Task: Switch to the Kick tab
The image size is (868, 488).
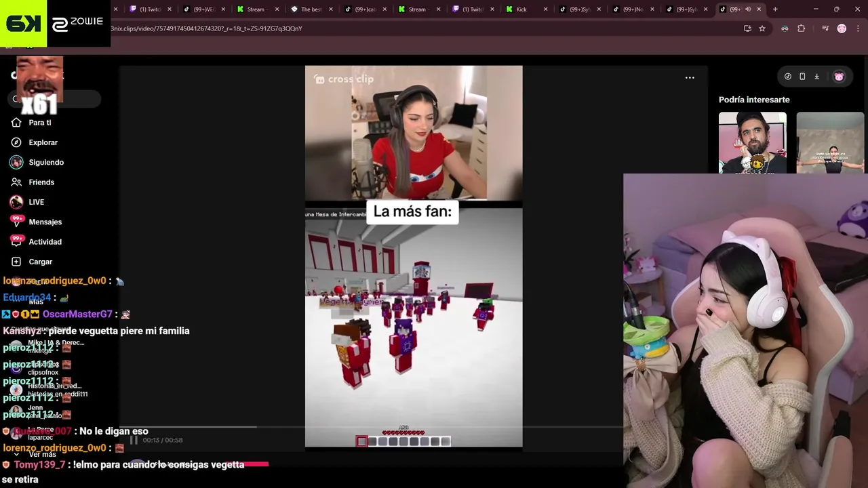Action: (x=521, y=9)
